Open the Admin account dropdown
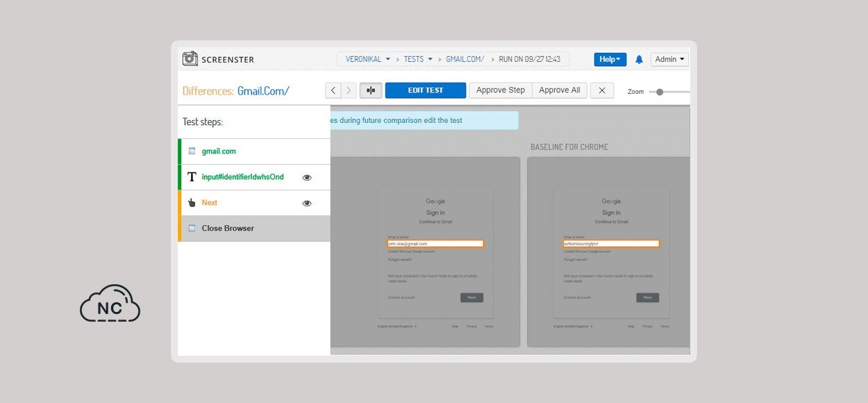Image resolution: width=868 pixels, height=403 pixels. point(669,60)
